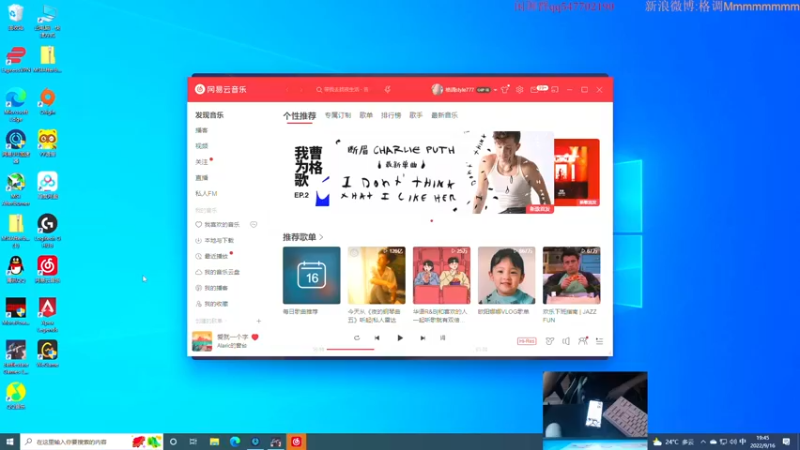Select the 歌手 tab

pos(416,115)
